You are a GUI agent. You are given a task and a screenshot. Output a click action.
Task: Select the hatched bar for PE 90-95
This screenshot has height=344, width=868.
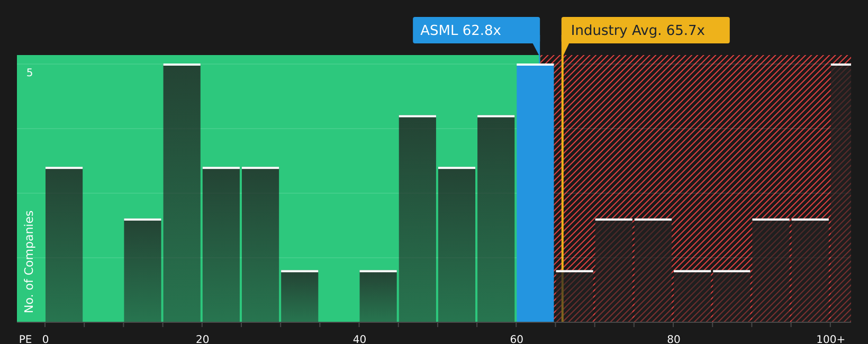(771, 270)
